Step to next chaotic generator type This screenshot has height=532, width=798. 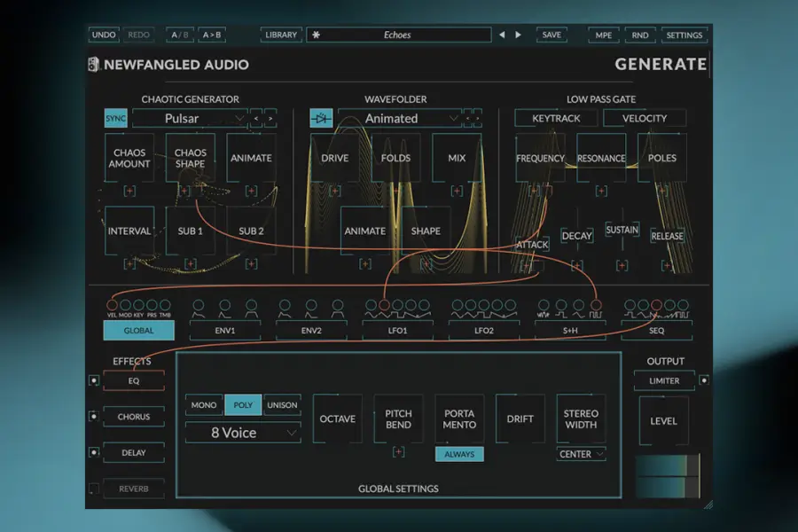click(x=270, y=119)
